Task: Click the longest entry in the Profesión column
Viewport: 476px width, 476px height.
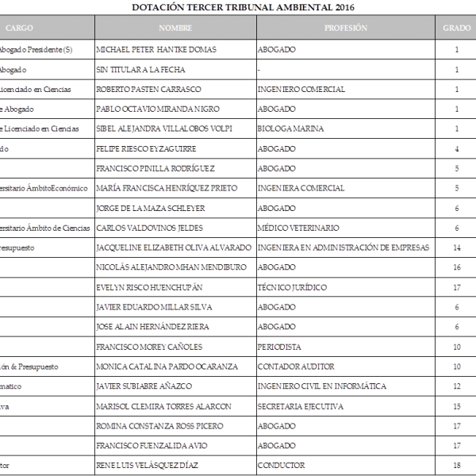Action: 344,248
